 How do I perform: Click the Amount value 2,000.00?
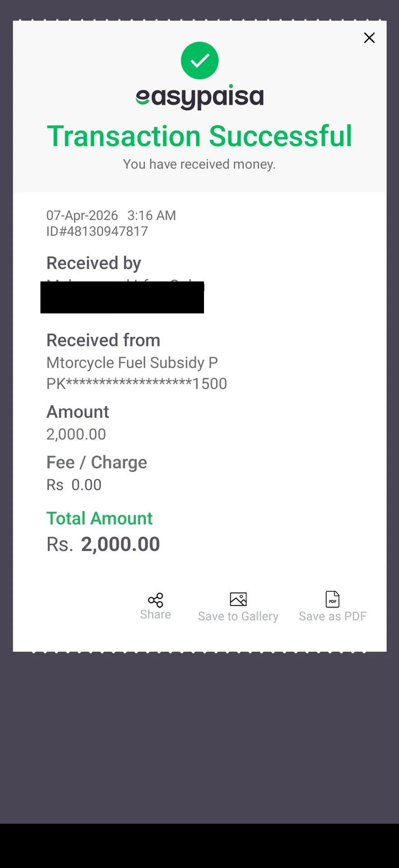coord(76,434)
